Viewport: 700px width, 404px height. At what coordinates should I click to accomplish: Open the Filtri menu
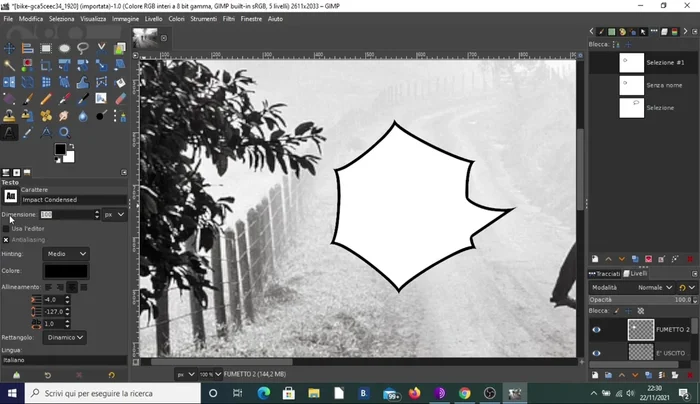229,19
